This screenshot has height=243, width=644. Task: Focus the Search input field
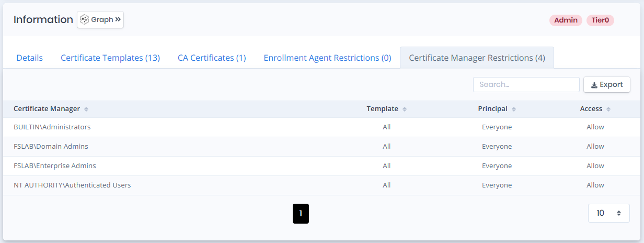(x=526, y=85)
